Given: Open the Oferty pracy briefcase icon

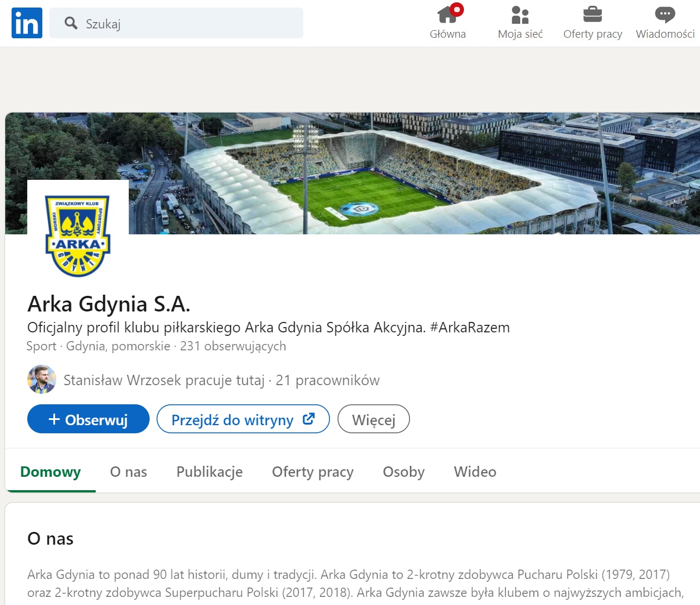Looking at the screenshot, I should (x=592, y=15).
